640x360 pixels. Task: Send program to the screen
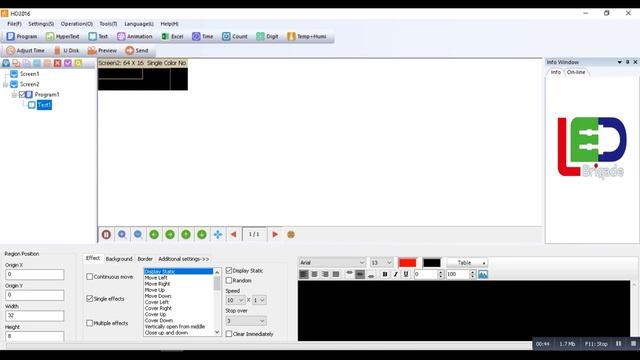pyautogui.click(x=137, y=50)
